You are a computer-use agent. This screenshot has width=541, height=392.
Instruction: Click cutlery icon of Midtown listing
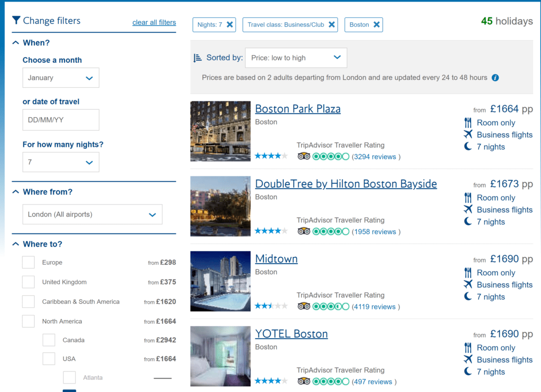tap(468, 273)
